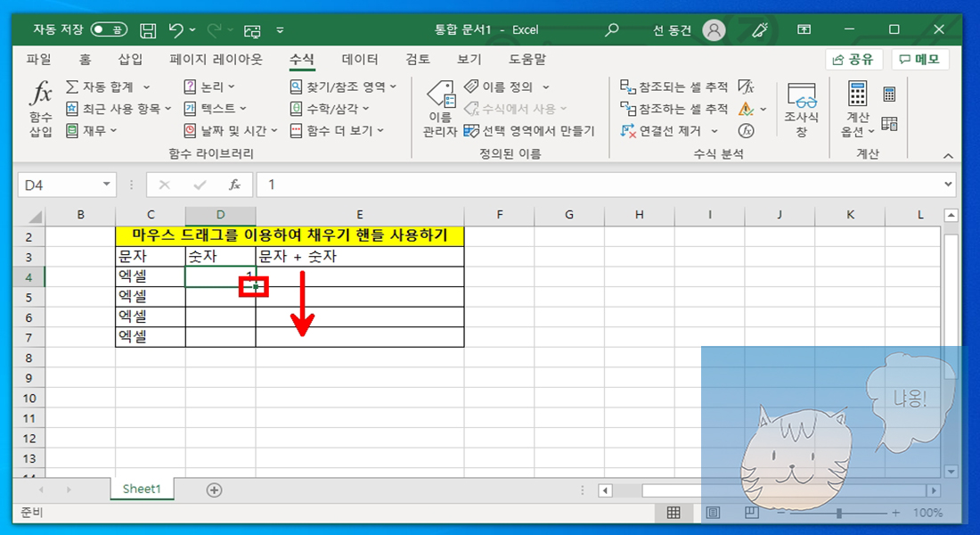This screenshot has height=535, width=980.
Task: Open 최근 사용 항목 functions dropdown
Action: 118,109
